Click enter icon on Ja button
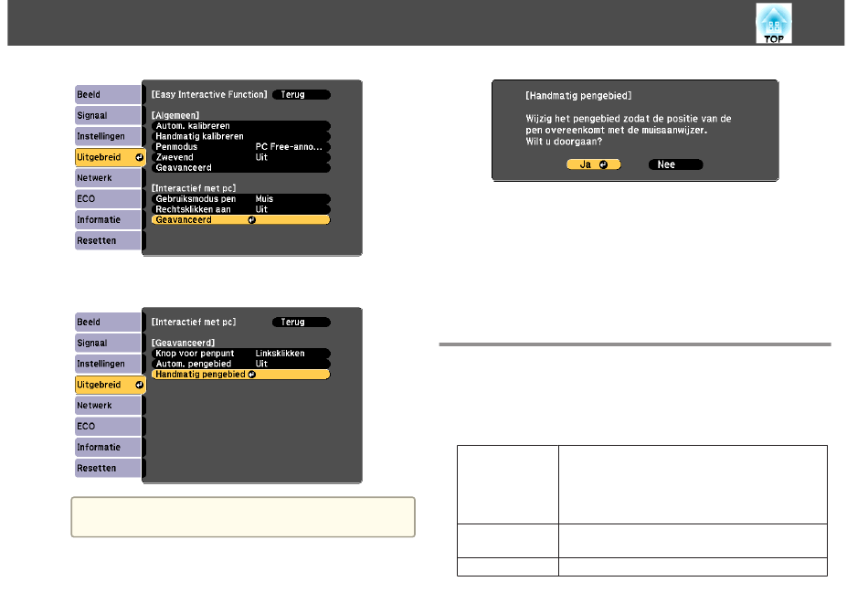 (603, 164)
